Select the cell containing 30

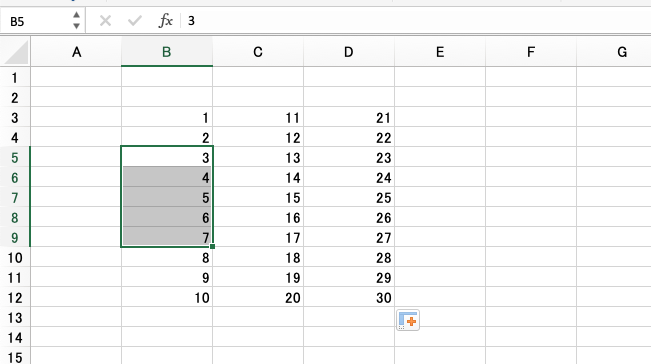click(x=349, y=298)
